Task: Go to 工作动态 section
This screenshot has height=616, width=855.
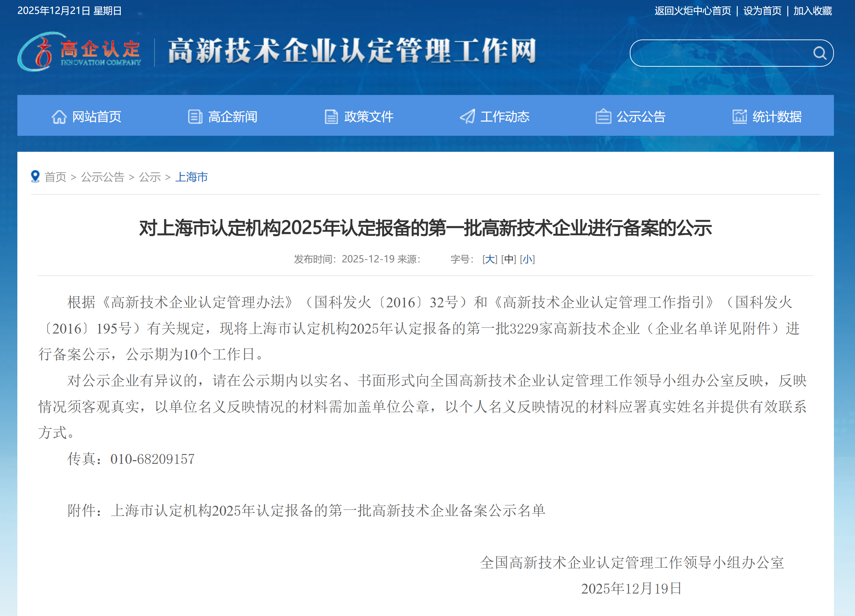Action: 505,117
